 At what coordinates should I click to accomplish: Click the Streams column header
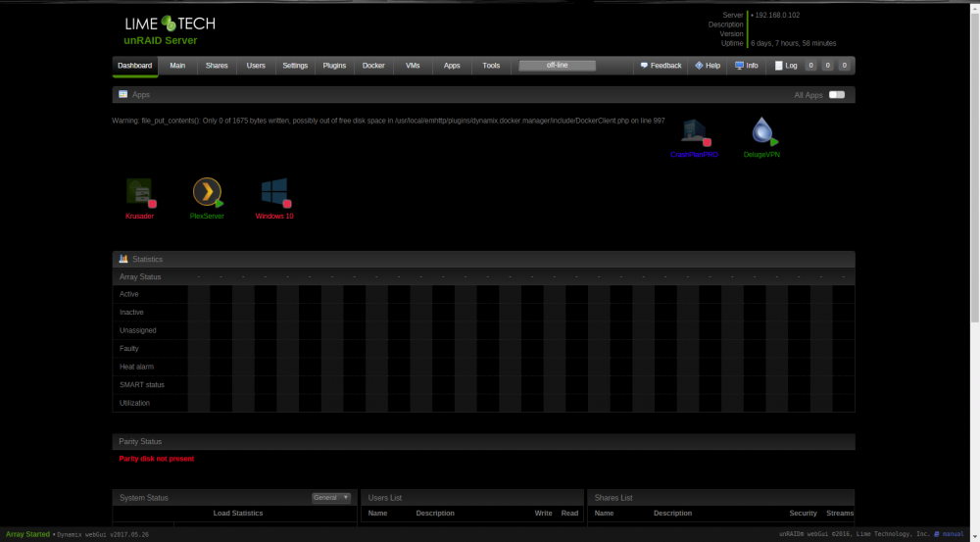coord(840,514)
